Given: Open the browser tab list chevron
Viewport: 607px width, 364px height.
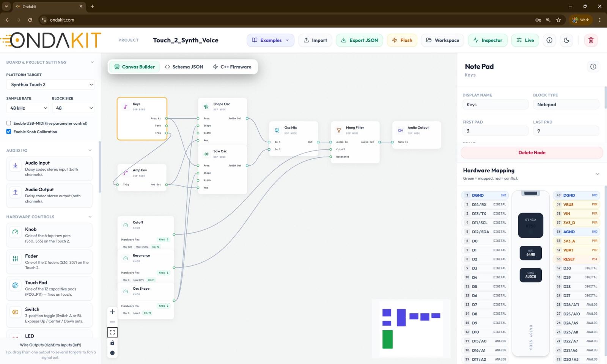Looking at the screenshot, I should [x=6, y=6].
